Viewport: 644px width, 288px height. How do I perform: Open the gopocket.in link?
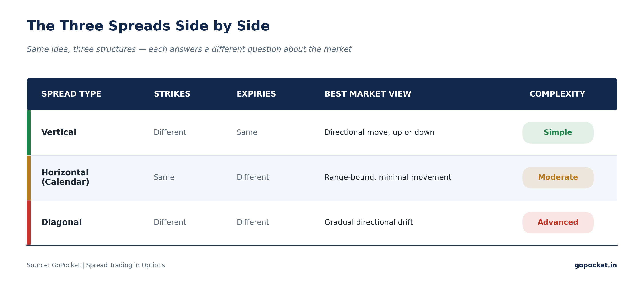[595, 265]
